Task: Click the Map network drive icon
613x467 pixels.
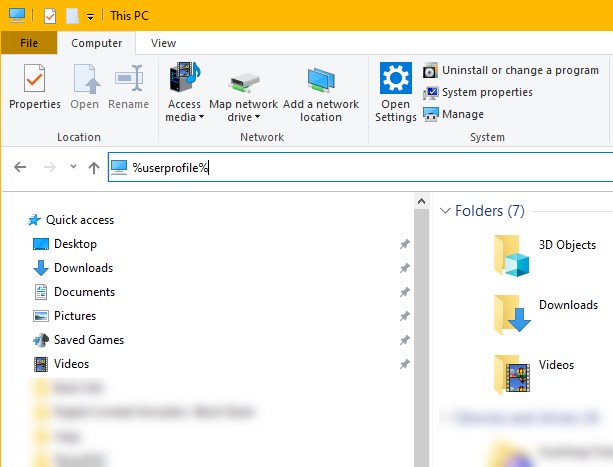Action: coord(244,82)
